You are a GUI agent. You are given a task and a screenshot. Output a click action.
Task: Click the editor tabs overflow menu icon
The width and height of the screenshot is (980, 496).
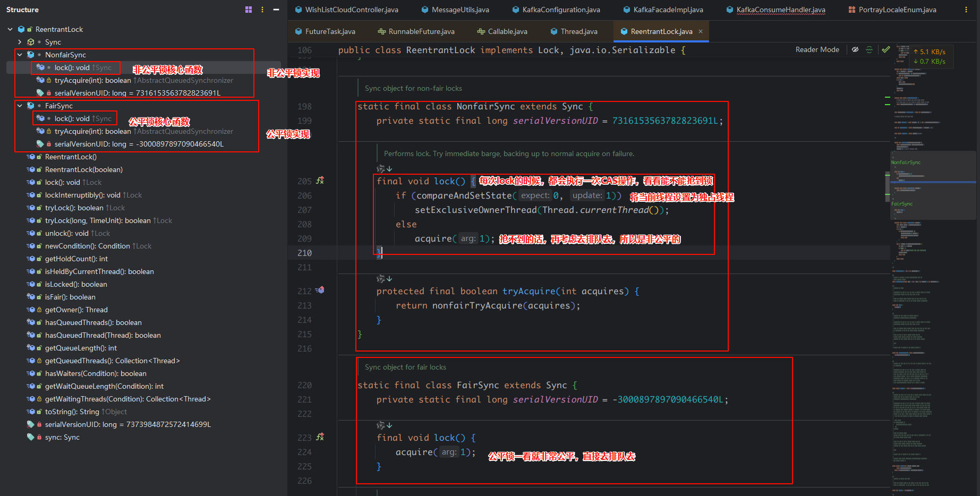coord(966,10)
